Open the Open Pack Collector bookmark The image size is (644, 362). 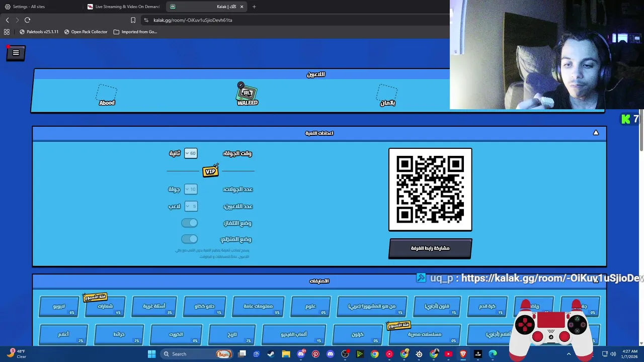pos(86,32)
